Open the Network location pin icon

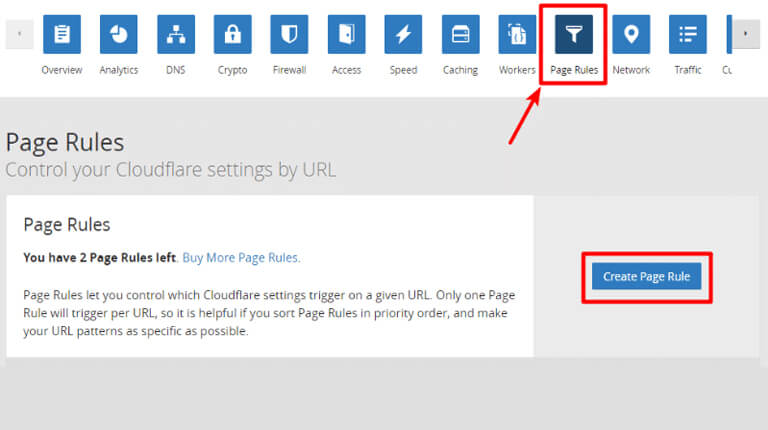pos(631,34)
